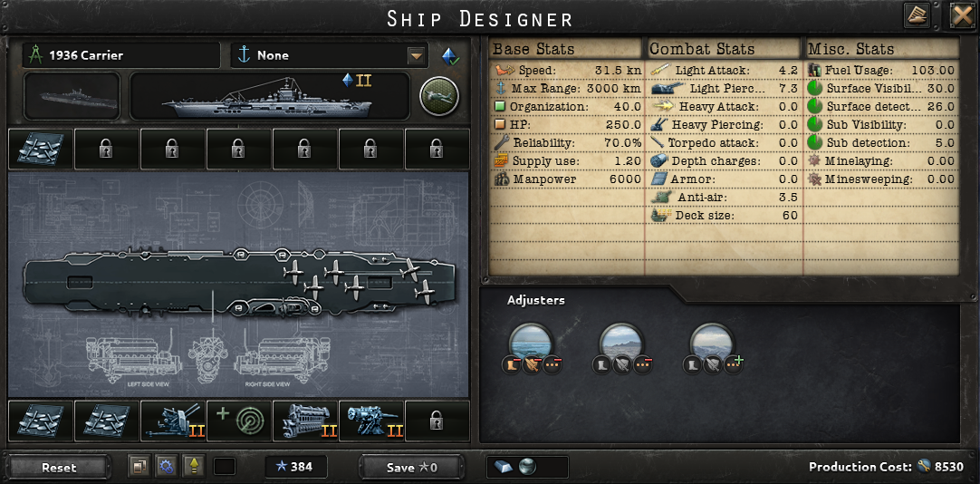Click the secondary battery turret module slot

pos(372,421)
